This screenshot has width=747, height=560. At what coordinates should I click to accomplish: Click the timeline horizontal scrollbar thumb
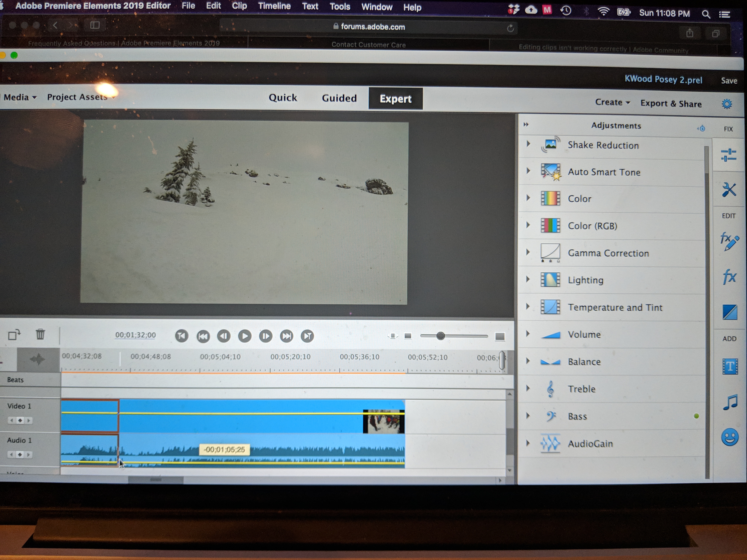click(156, 480)
